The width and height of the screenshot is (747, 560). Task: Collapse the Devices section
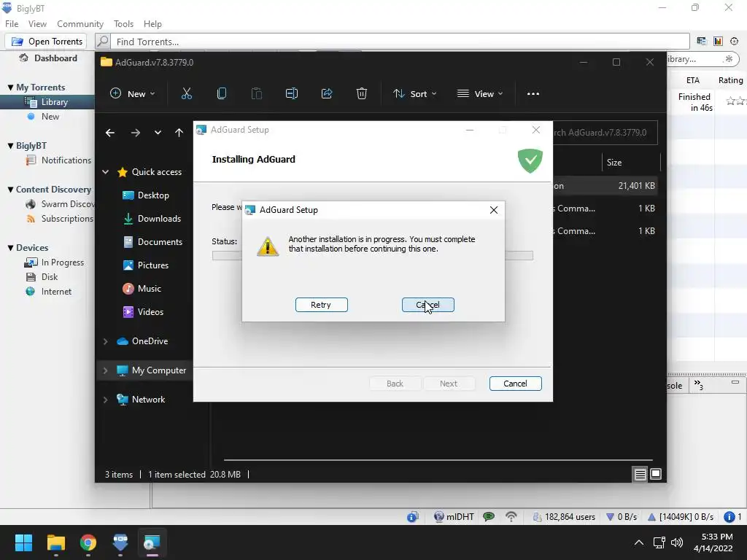coord(10,248)
